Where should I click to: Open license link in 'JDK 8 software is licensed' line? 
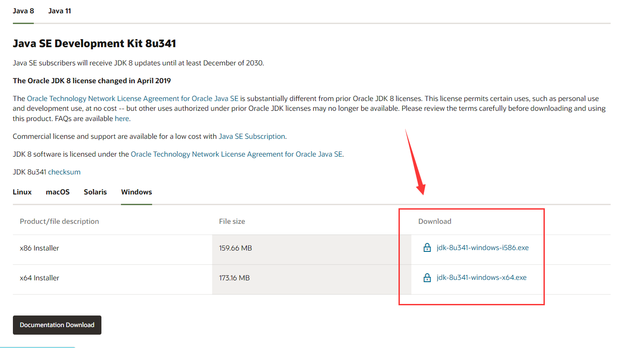[236, 154]
